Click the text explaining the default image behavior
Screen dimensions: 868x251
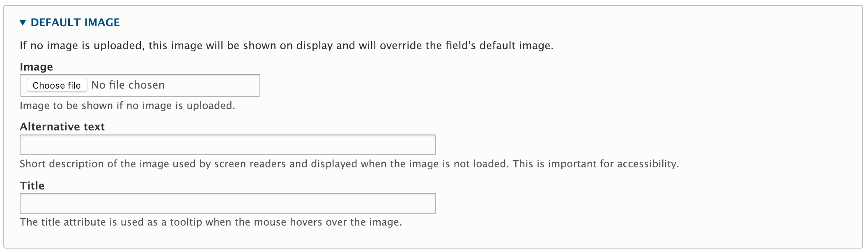click(x=286, y=46)
